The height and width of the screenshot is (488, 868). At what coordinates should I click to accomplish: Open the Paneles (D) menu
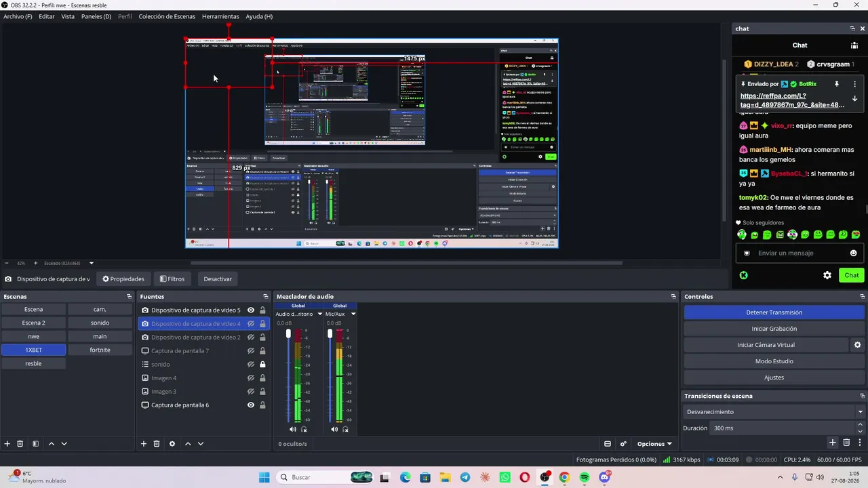(96, 16)
